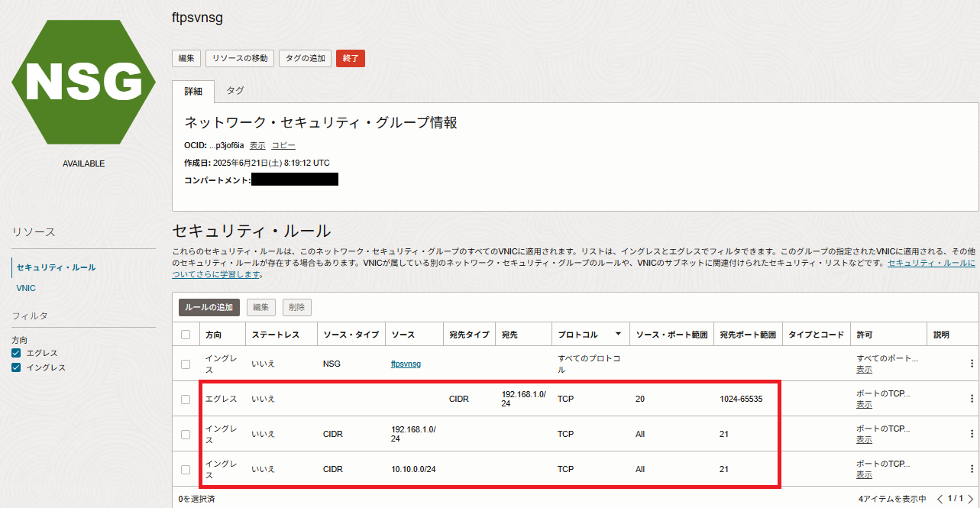Copy the OCID with コピー link
Viewport: 980px width, 508px height.
(x=283, y=145)
